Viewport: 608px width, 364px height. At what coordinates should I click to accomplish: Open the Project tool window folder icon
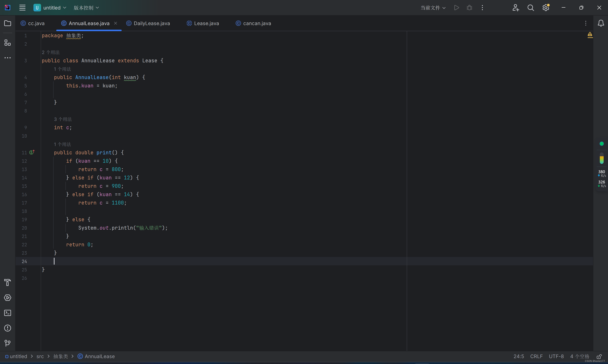(8, 23)
